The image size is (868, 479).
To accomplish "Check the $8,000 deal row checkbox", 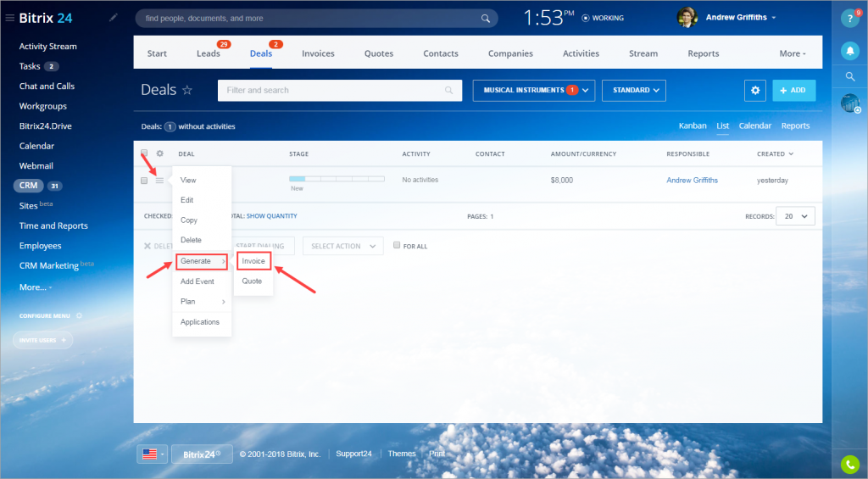I will (x=144, y=181).
